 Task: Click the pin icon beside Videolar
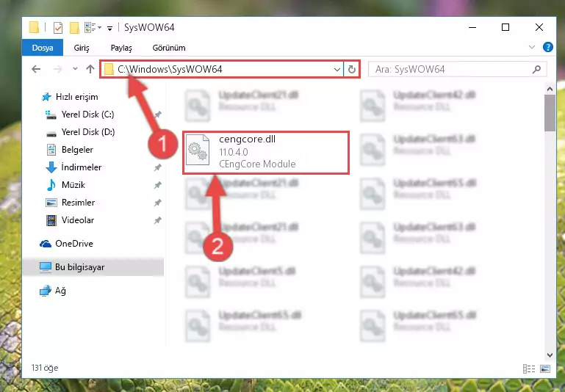157,221
